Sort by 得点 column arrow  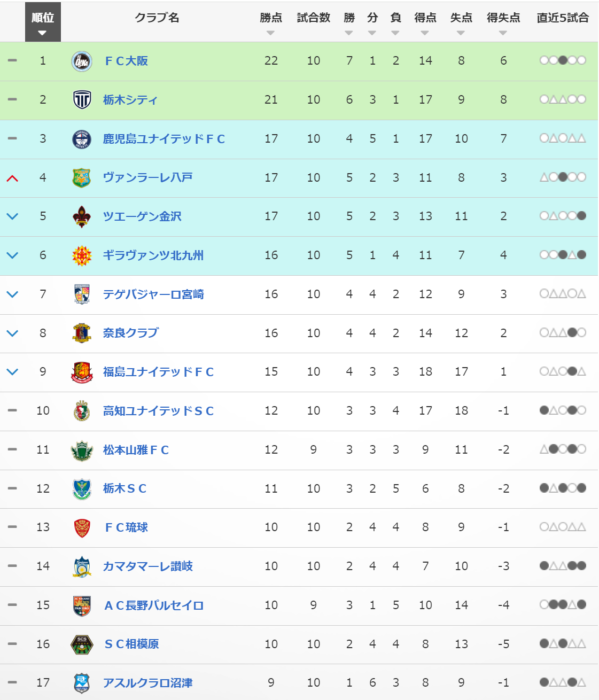(x=425, y=33)
